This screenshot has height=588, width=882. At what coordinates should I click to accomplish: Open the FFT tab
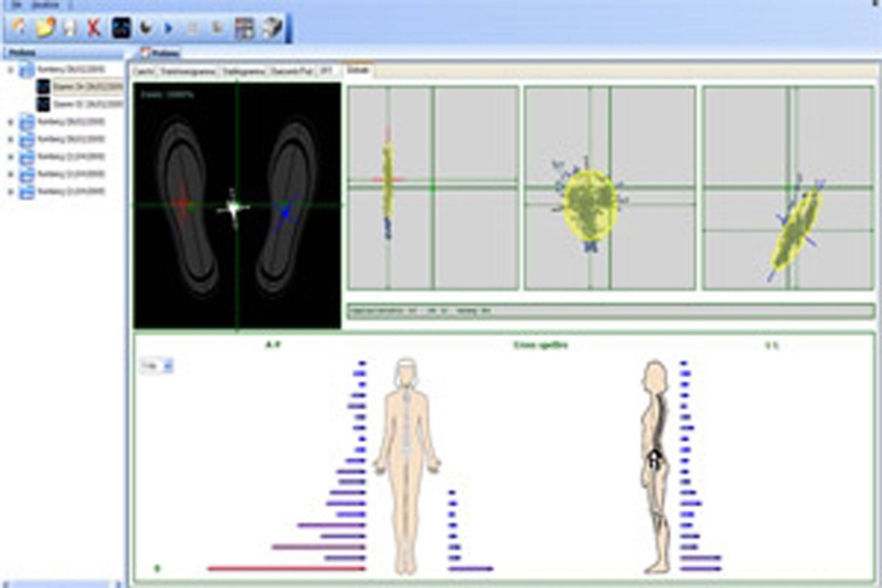click(326, 71)
